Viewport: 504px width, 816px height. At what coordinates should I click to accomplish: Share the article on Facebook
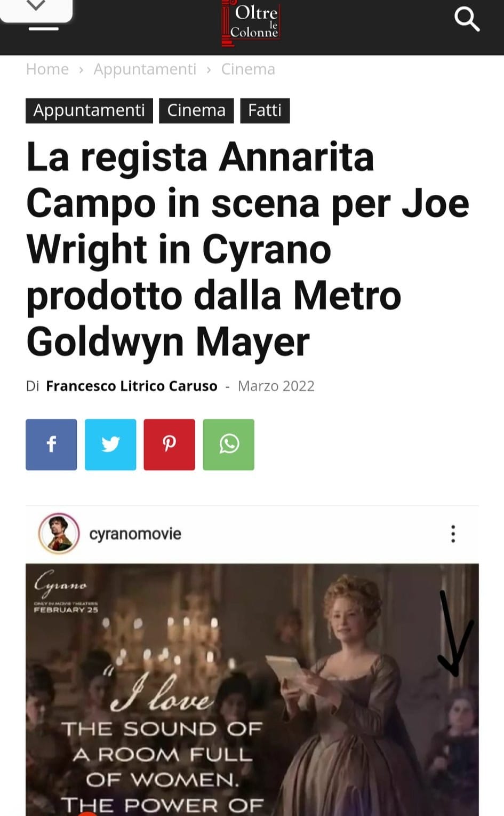(51, 445)
